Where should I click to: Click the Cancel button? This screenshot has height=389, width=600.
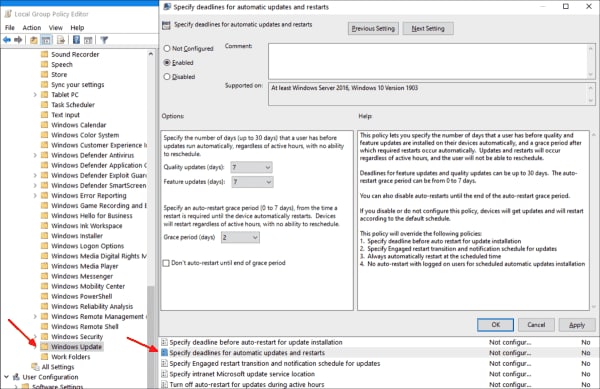click(x=536, y=325)
